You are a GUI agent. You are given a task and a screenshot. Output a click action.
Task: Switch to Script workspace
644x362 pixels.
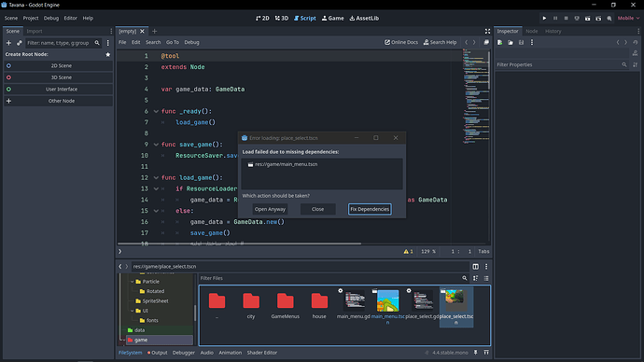click(x=305, y=18)
